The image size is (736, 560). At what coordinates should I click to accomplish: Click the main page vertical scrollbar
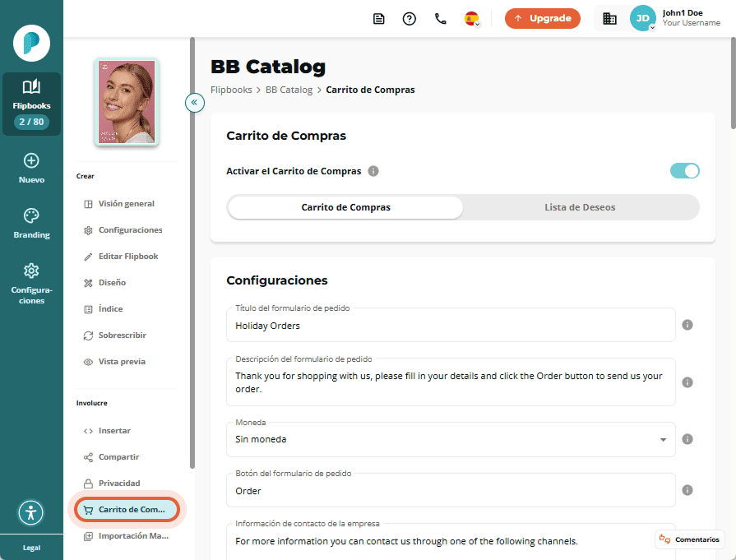point(733,84)
